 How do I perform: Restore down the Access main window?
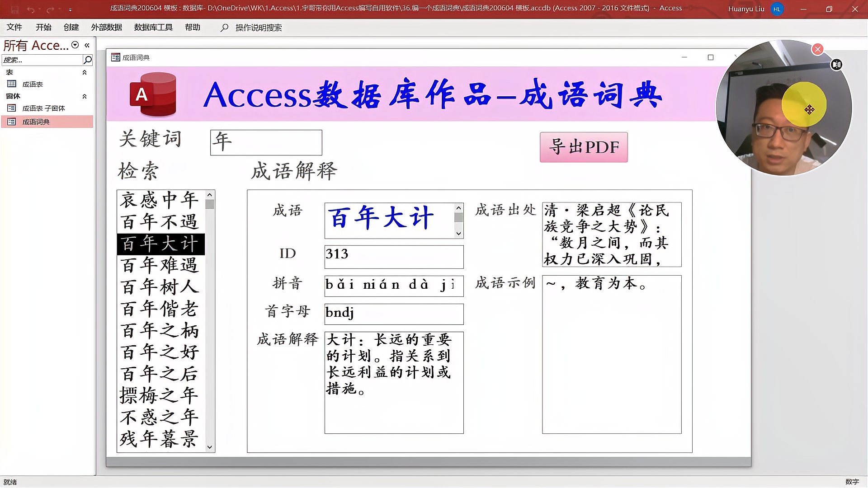pyautogui.click(x=829, y=9)
